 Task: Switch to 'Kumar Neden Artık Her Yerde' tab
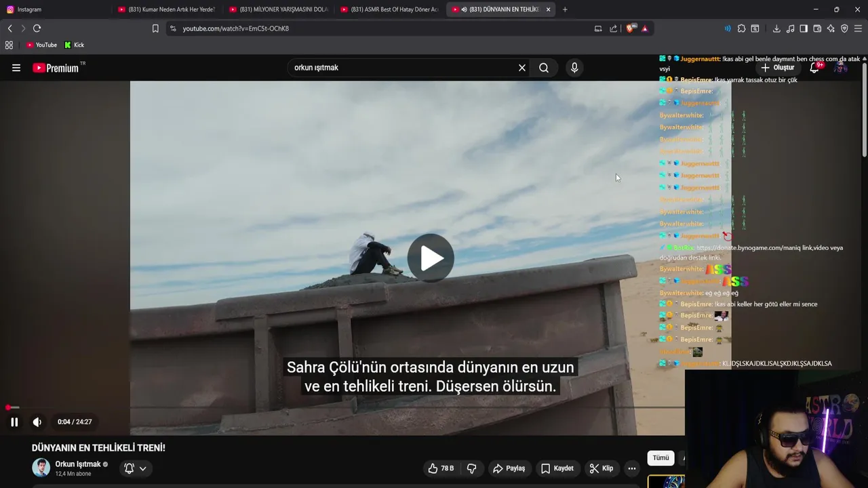[167, 9]
